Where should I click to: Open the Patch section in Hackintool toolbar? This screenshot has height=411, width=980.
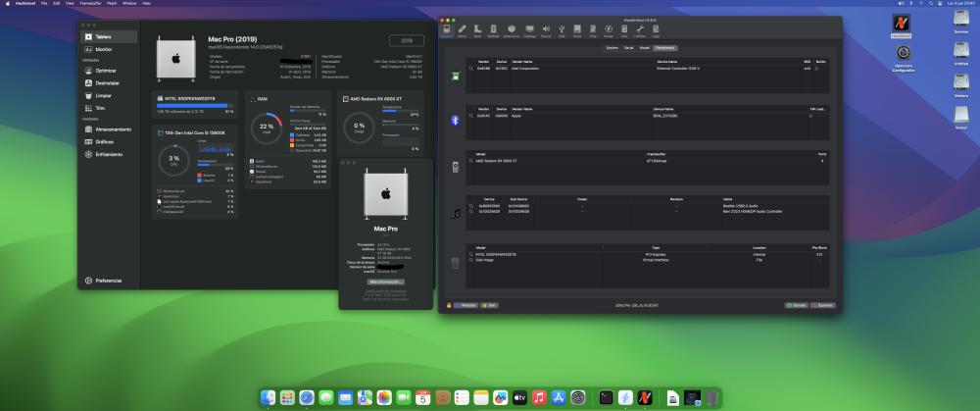[462, 30]
